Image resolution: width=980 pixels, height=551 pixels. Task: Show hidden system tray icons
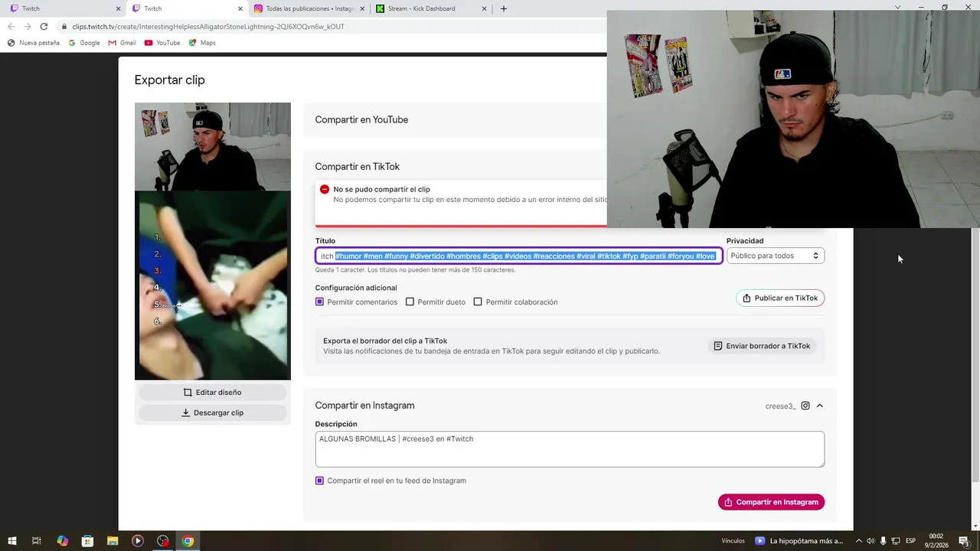(x=858, y=541)
